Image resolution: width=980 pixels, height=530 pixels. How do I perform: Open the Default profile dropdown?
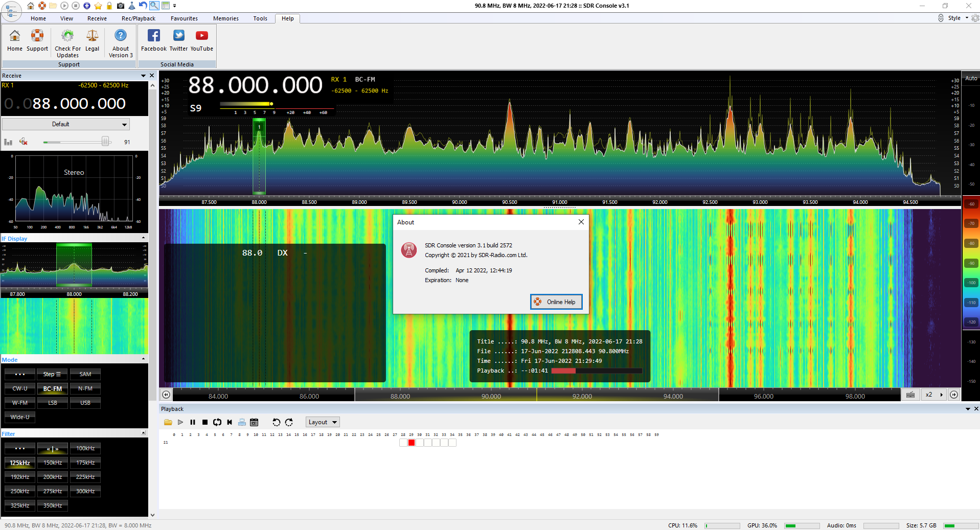click(x=65, y=124)
